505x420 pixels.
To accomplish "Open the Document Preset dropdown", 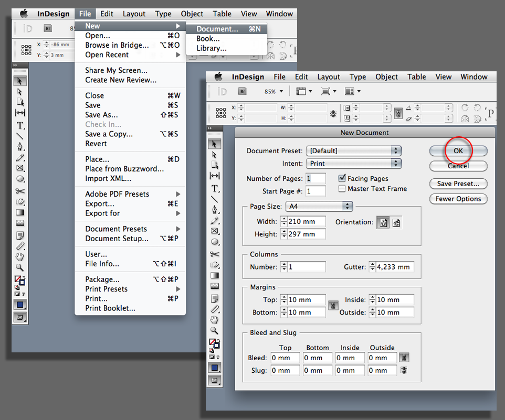I will [x=354, y=150].
